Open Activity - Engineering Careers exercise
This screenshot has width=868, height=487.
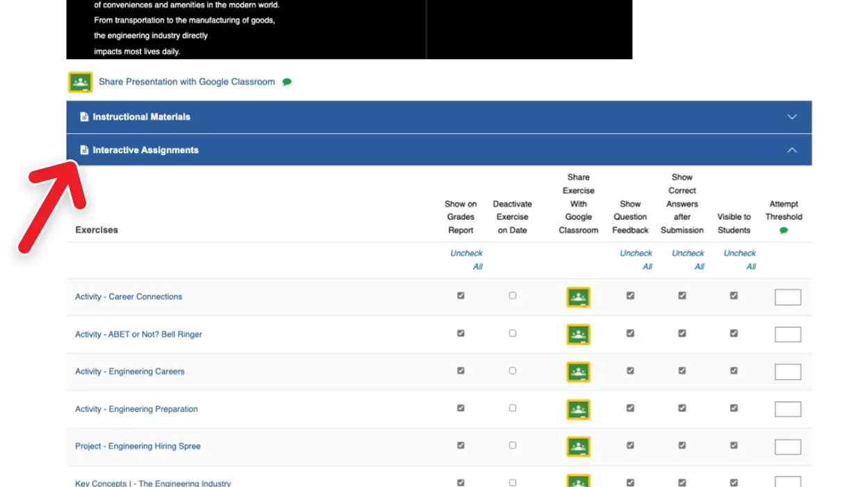[130, 372]
